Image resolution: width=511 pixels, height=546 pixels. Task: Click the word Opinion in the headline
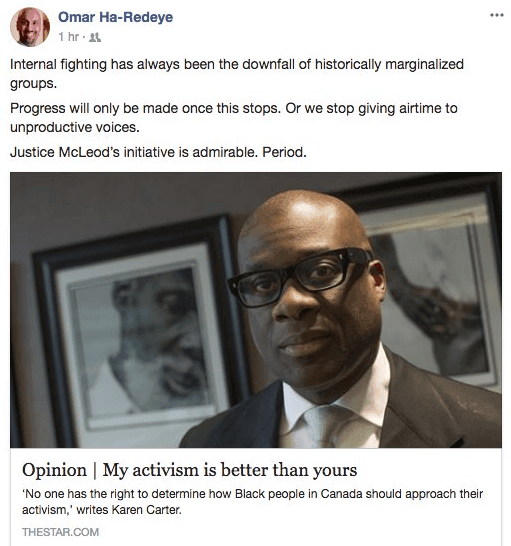point(54,470)
